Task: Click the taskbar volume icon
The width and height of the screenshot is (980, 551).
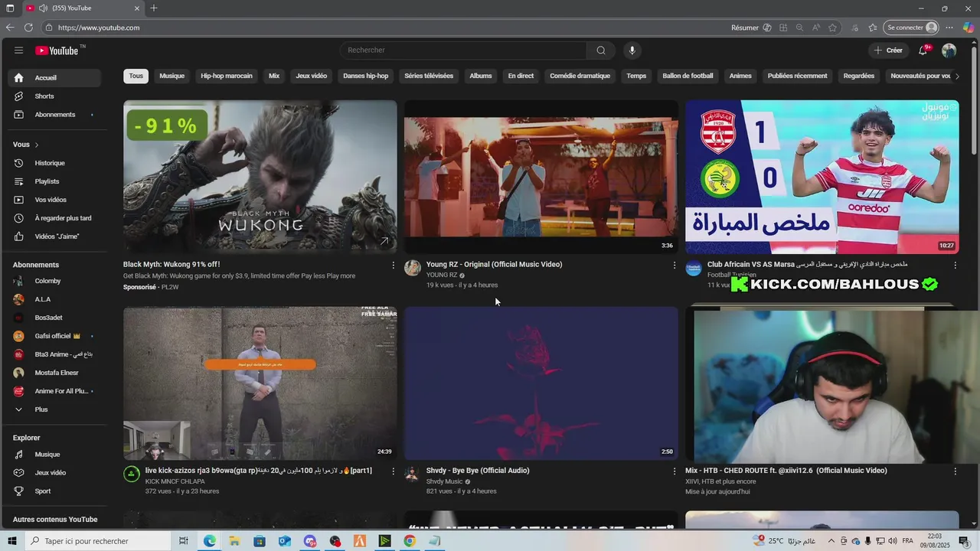Action: click(x=891, y=541)
